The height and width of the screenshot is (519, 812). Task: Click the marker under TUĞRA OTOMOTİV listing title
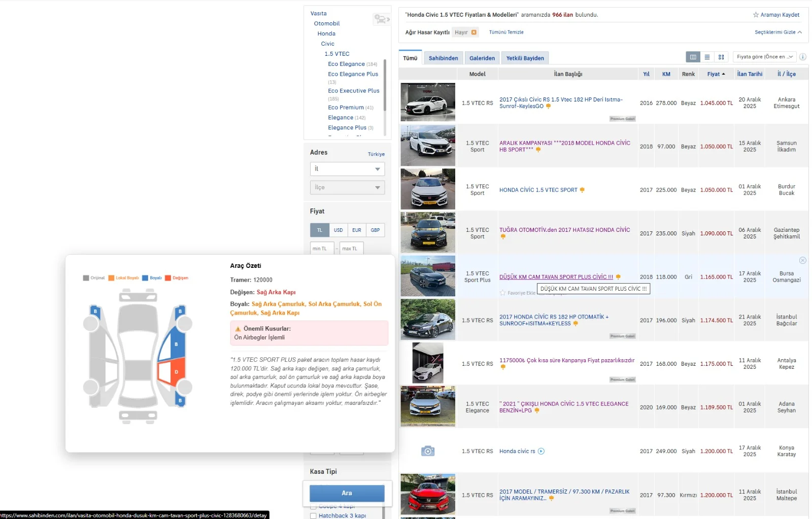(x=503, y=236)
